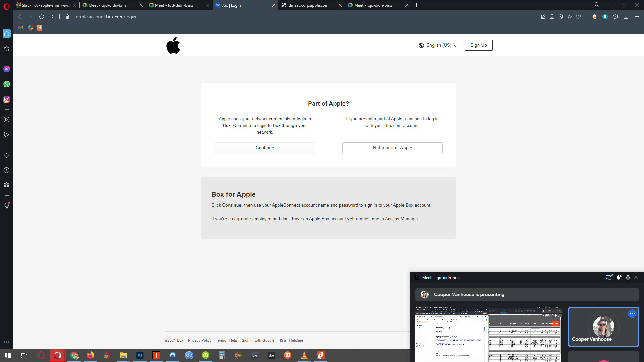This screenshot has width=644, height=362.
Task: Expand the English (US) language dropdown
Action: click(438, 45)
